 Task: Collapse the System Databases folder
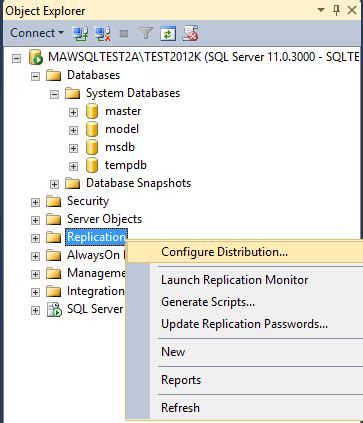54,94
